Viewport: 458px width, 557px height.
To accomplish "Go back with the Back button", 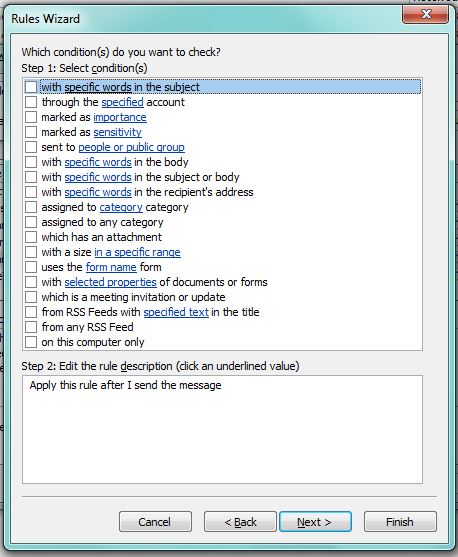I will click(x=240, y=522).
